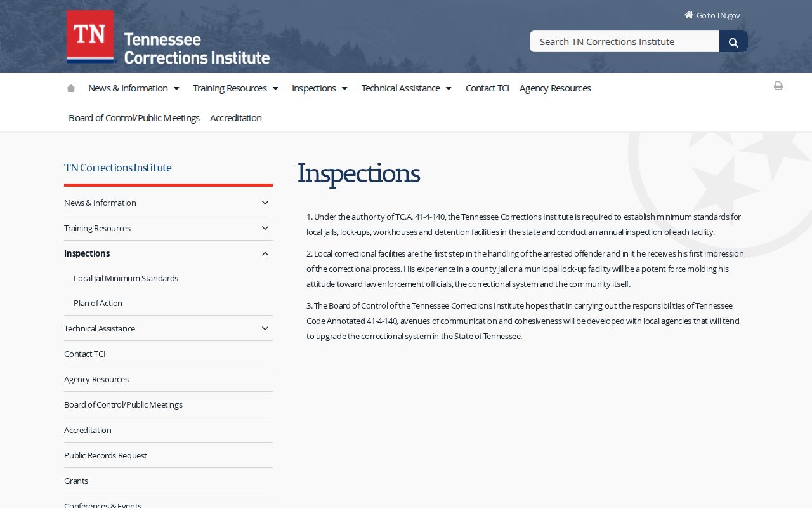Open Plan of Action sidebar link
This screenshot has height=508, width=812.
[x=98, y=303]
